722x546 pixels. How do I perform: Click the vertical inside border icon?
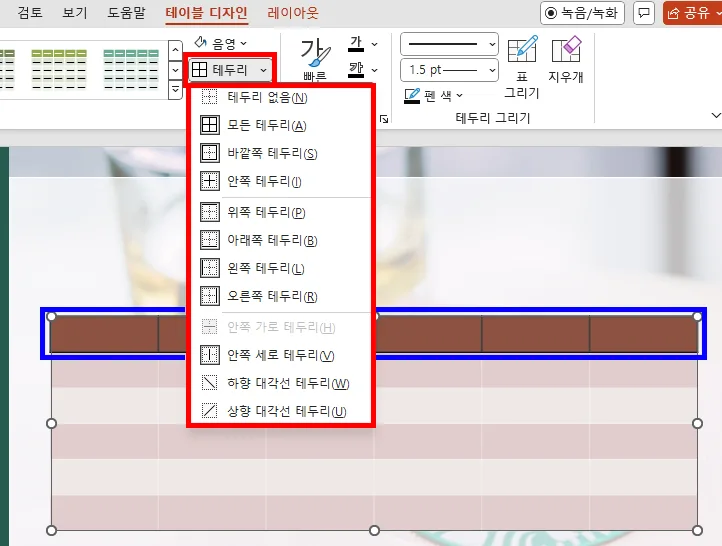tap(210, 355)
